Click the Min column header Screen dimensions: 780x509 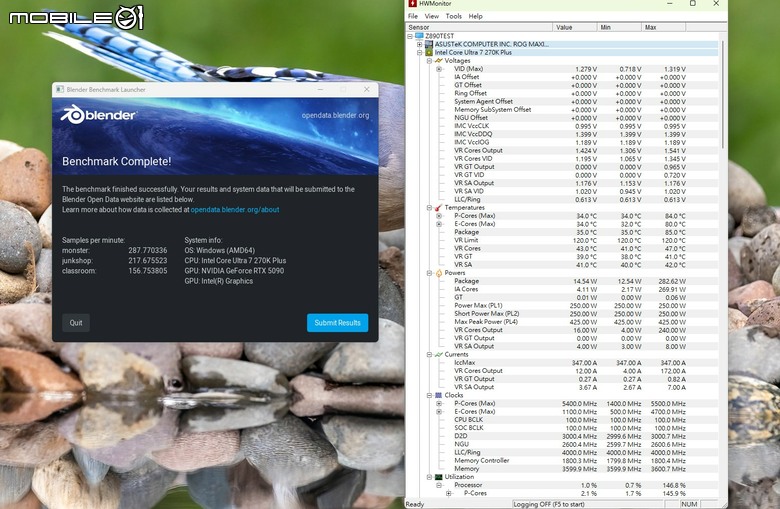point(619,27)
